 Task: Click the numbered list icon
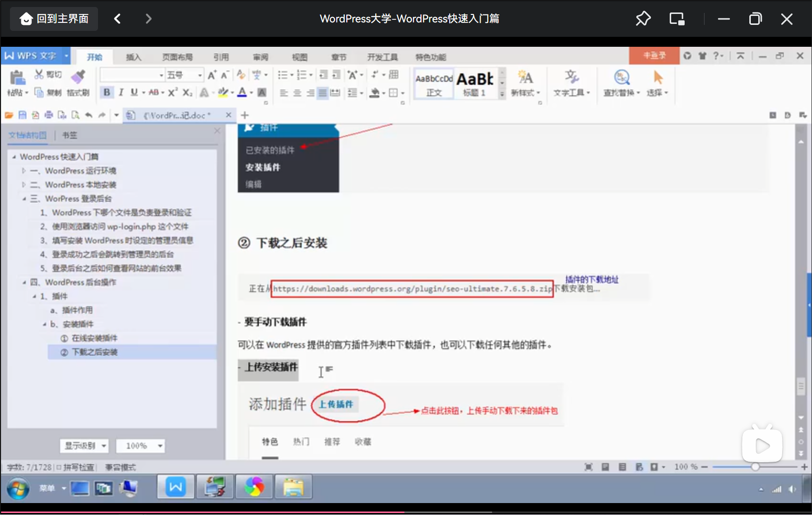(302, 75)
